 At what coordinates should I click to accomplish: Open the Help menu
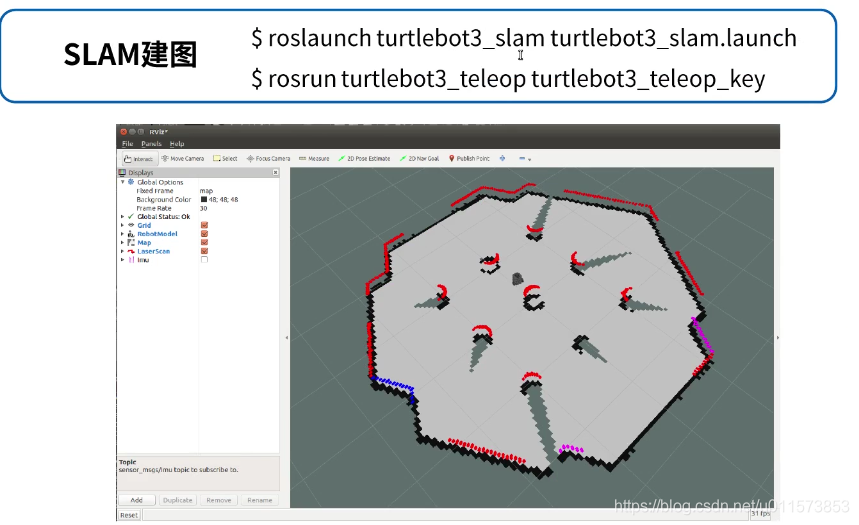coord(177,144)
